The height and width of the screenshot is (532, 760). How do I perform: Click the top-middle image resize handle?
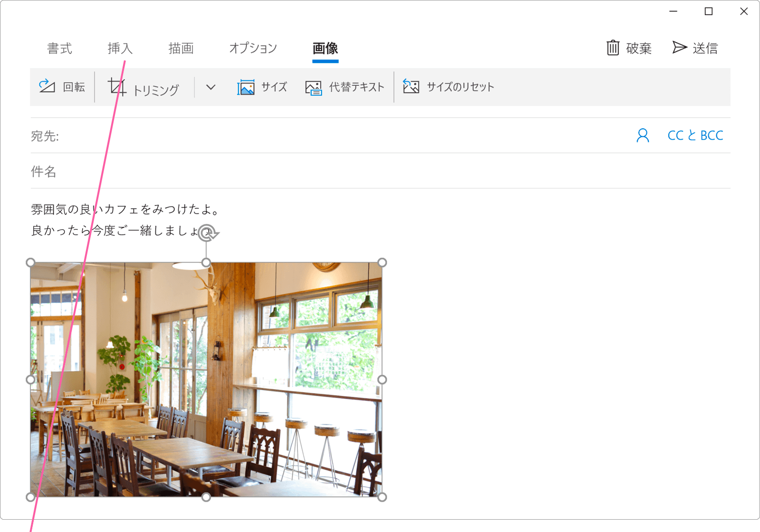click(x=206, y=262)
